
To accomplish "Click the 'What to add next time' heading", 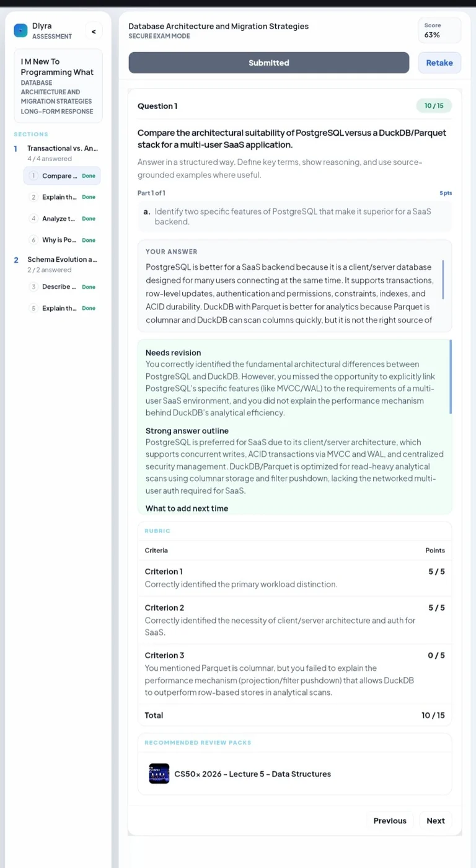I will 187,508.
